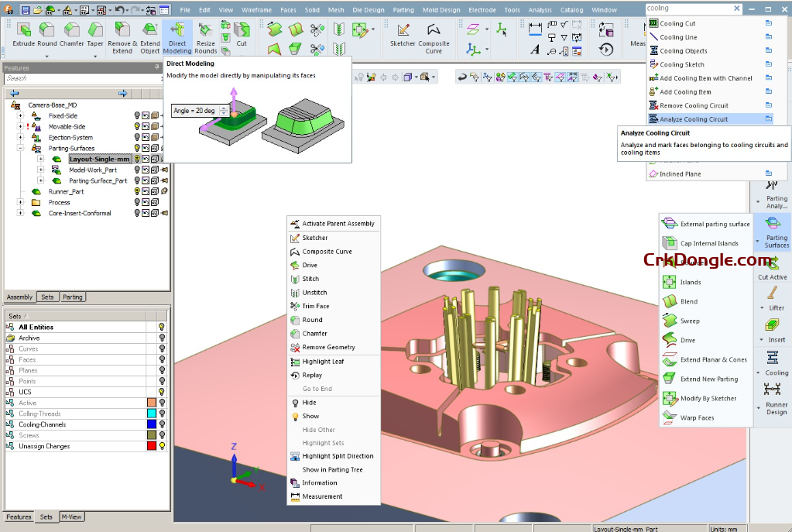Choose Analyze Cooling Circuit from search results
792x532 pixels.
[694, 119]
